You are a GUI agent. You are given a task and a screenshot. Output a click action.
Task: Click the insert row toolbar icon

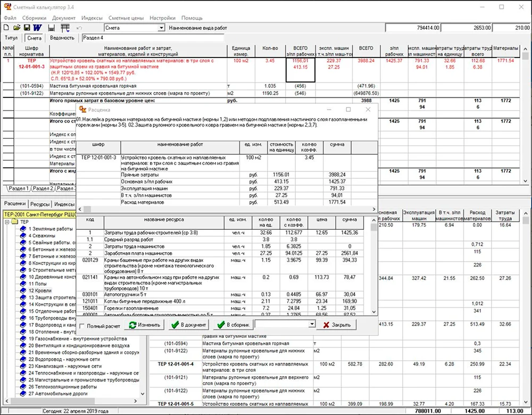point(52,28)
